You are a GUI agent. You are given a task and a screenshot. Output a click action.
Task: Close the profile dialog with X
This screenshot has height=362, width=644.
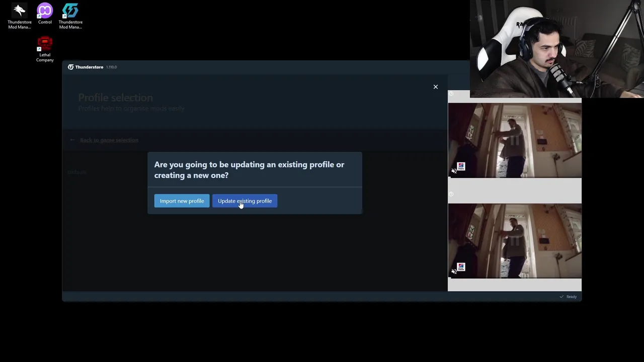coord(436,87)
